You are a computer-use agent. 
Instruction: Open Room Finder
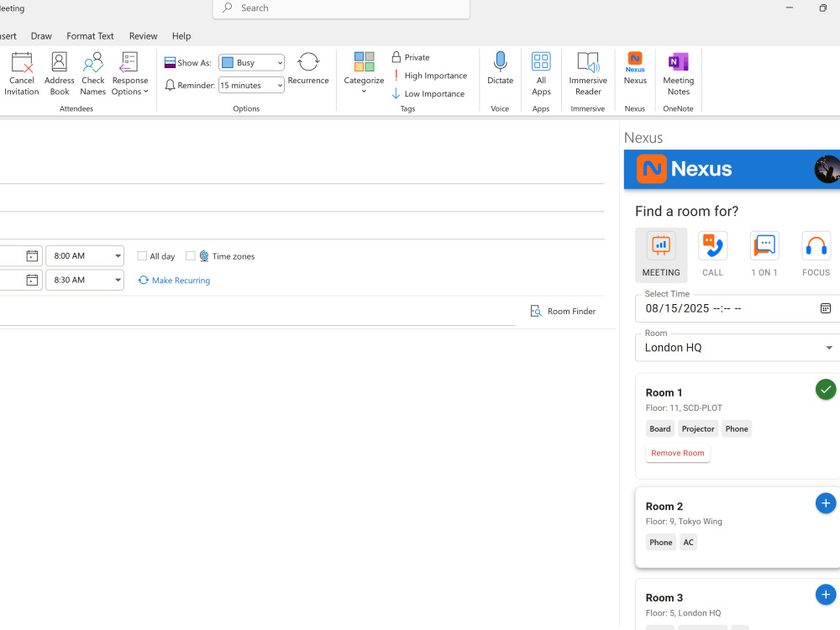(x=563, y=312)
